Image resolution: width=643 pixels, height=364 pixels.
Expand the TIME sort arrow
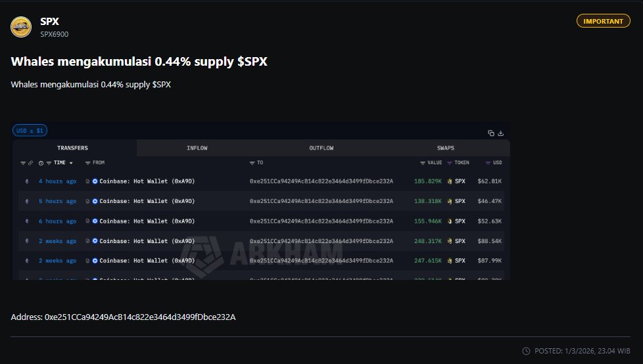pyautogui.click(x=71, y=163)
